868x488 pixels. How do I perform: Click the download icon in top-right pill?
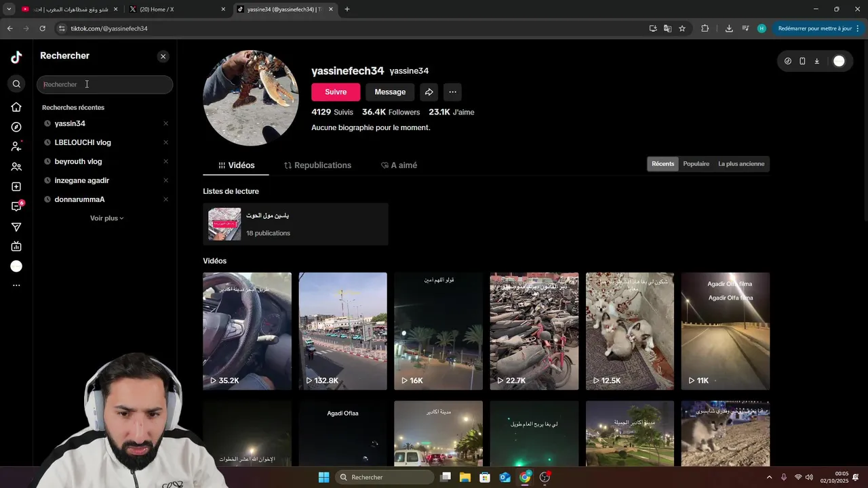816,61
